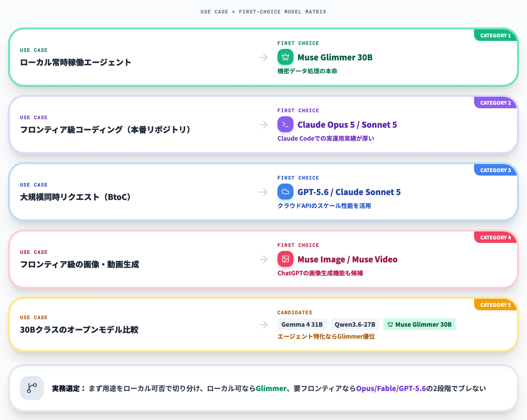
Task: Click the USE CASE × FIRST-CHOICE MODEL MATRIX header
Action: (x=263, y=12)
